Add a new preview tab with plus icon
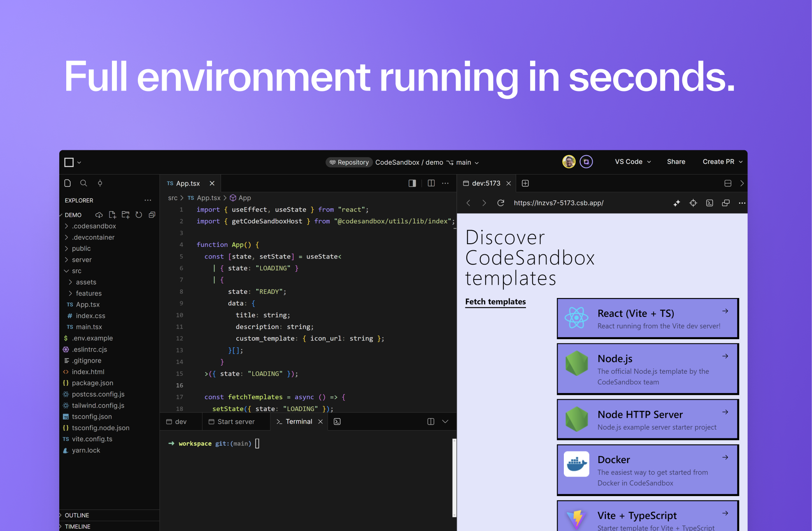This screenshot has width=812, height=531. pos(525,183)
